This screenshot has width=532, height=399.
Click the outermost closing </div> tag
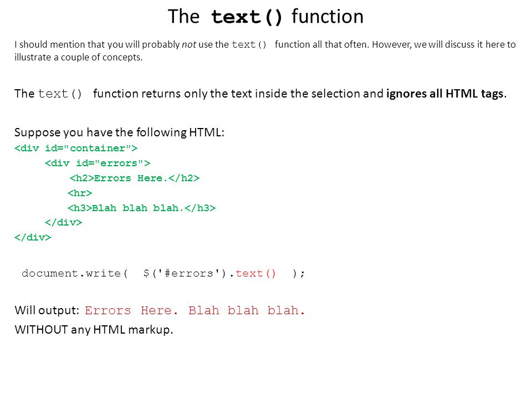33,238
